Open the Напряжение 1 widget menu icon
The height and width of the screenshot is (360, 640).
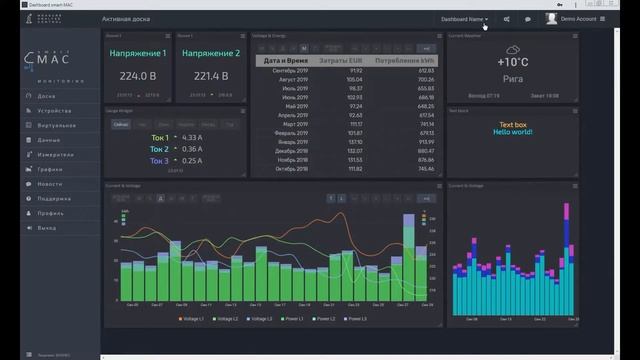pos(167,36)
